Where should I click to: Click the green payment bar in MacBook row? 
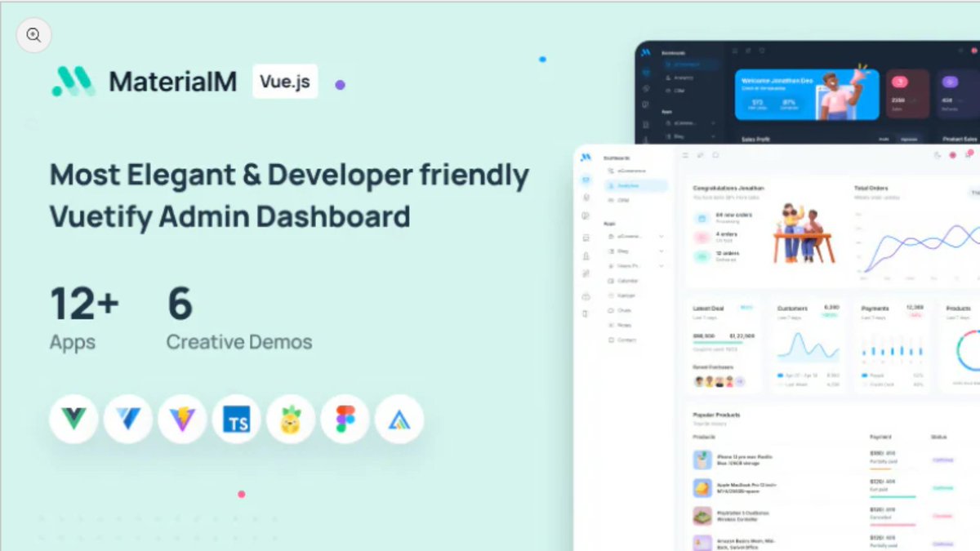tap(893, 496)
